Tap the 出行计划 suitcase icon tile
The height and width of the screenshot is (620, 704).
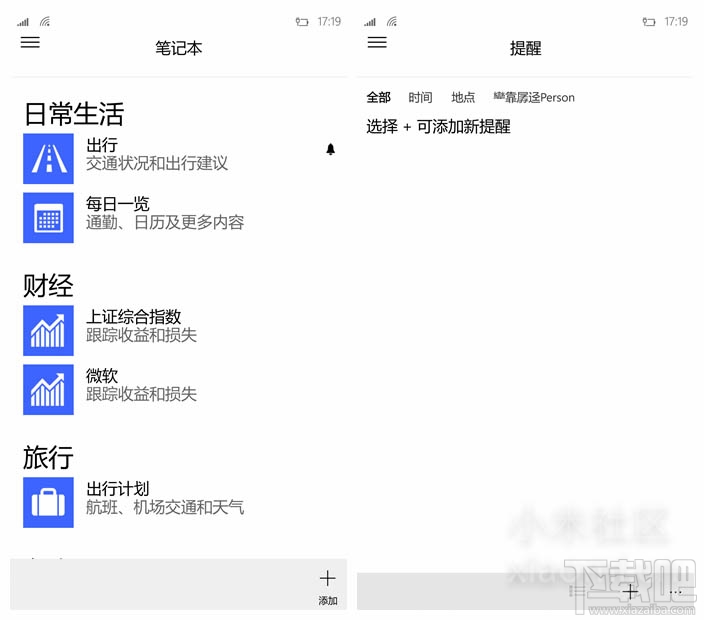coord(48,502)
